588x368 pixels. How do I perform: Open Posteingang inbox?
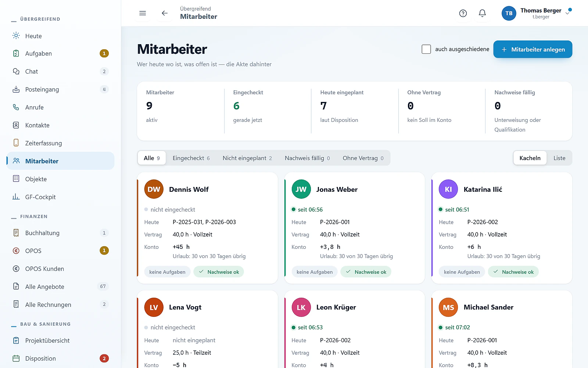click(61, 89)
